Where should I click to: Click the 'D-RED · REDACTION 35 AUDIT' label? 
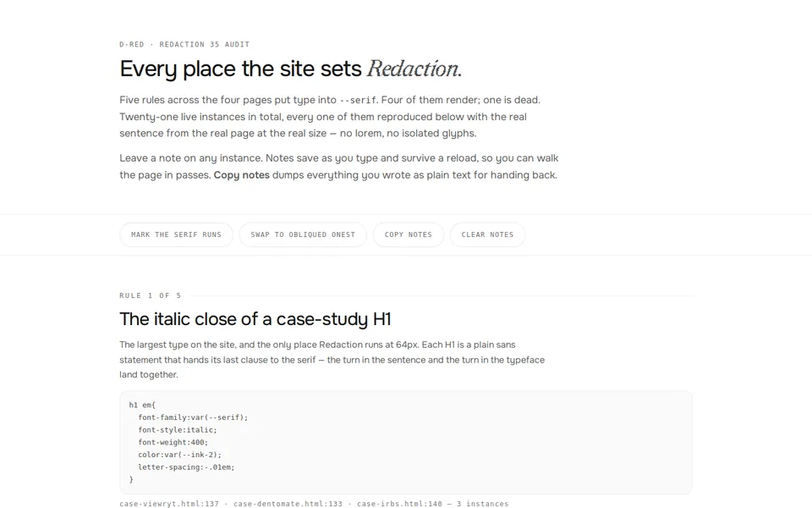(184, 45)
